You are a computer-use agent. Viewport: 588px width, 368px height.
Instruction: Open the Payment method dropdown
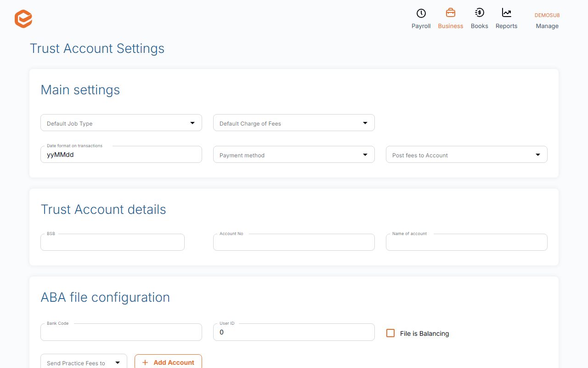click(294, 155)
